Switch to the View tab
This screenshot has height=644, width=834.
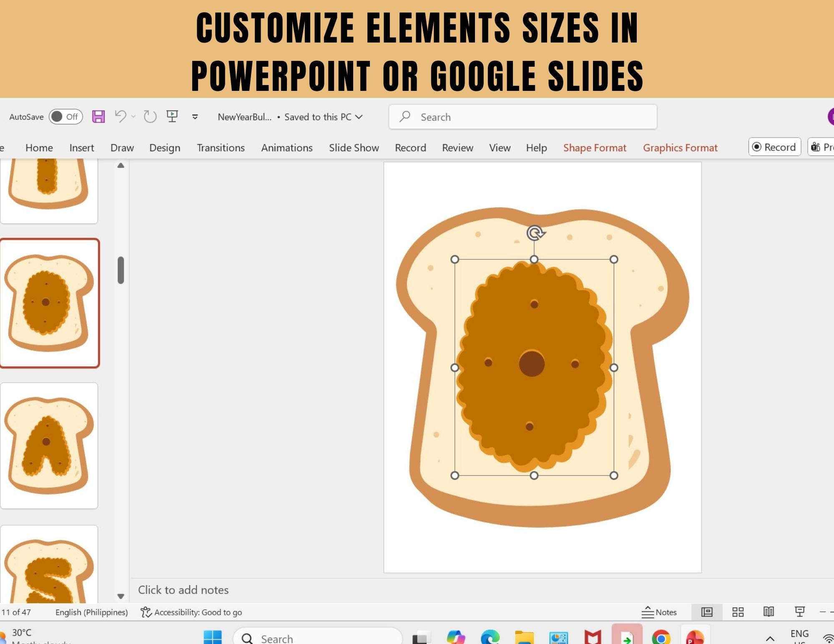click(500, 148)
